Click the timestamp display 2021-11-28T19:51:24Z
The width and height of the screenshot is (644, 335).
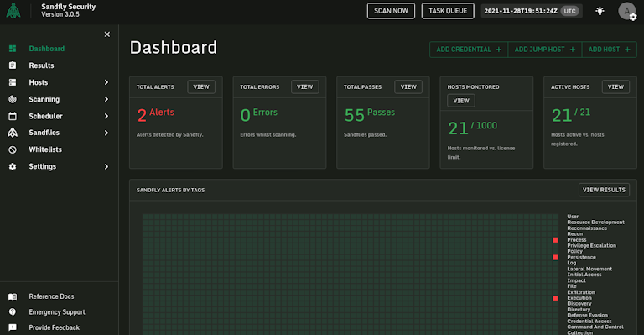pos(521,11)
